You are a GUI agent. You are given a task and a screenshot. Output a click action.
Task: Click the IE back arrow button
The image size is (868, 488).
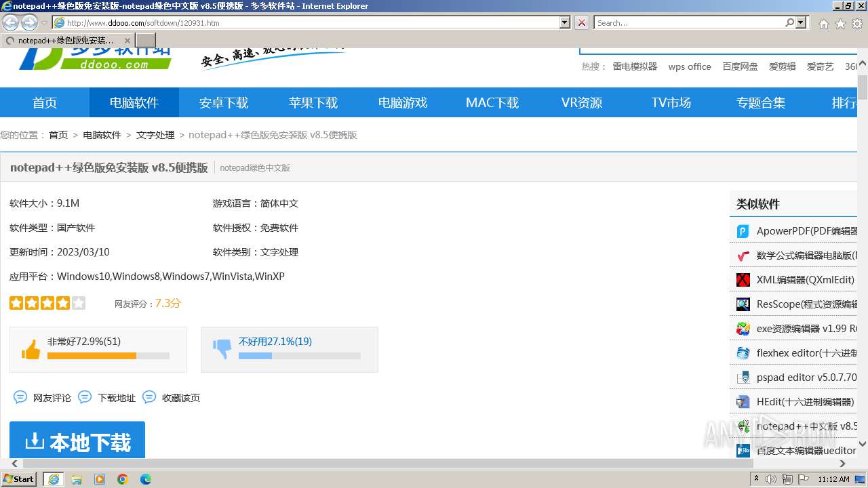[11, 22]
